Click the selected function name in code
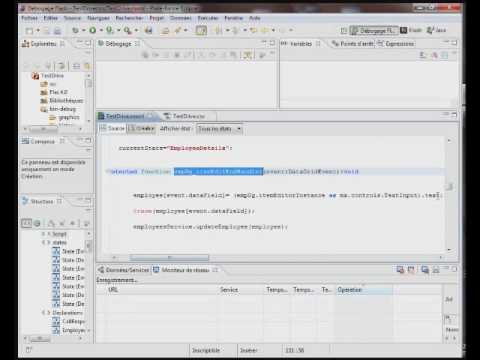Viewport: 480px width, 360px height. pos(219,172)
